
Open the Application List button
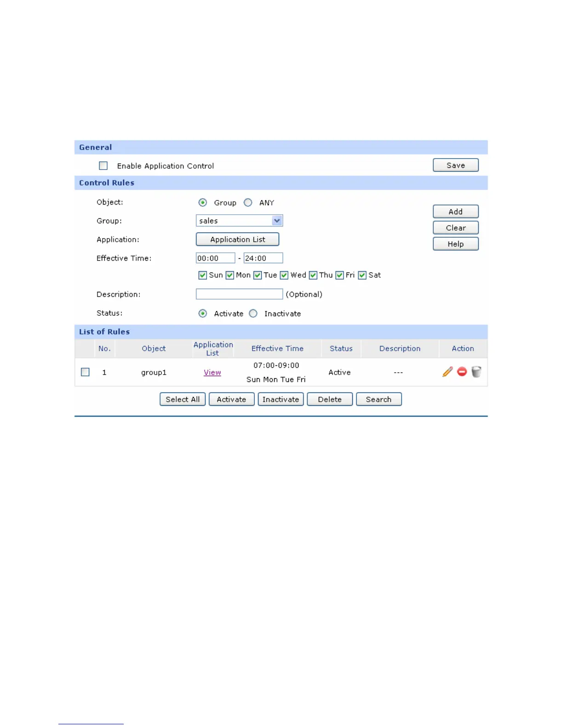(237, 239)
